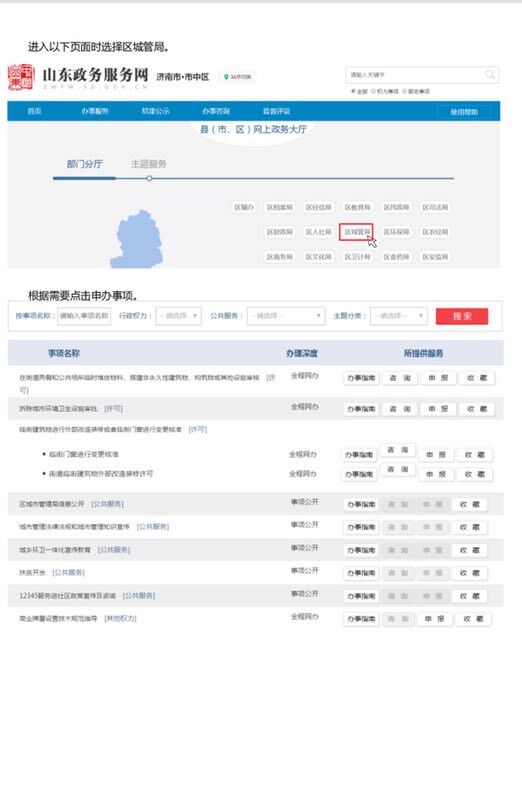The width and height of the screenshot is (522, 800).
Task: Select the 区教育局 department tag
Action: [x=357, y=207]
